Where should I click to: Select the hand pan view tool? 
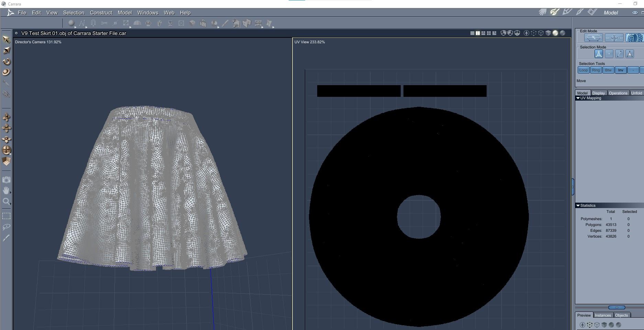tap(6, 191)
